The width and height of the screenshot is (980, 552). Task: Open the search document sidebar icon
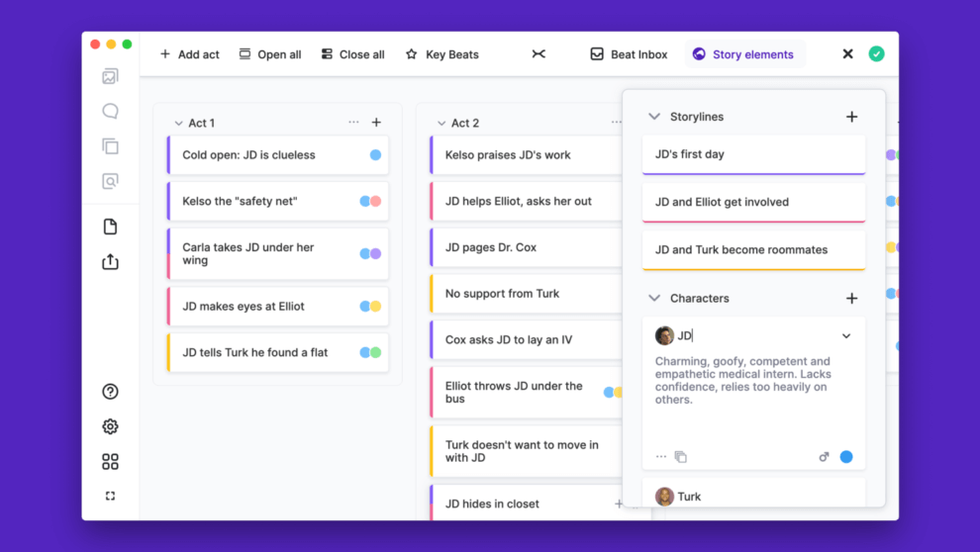coord(110,181)
